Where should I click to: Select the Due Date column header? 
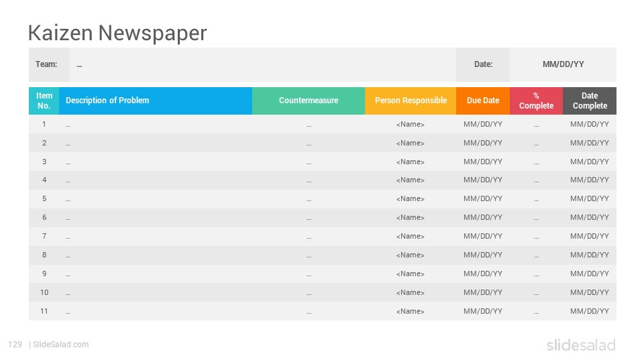483,101
